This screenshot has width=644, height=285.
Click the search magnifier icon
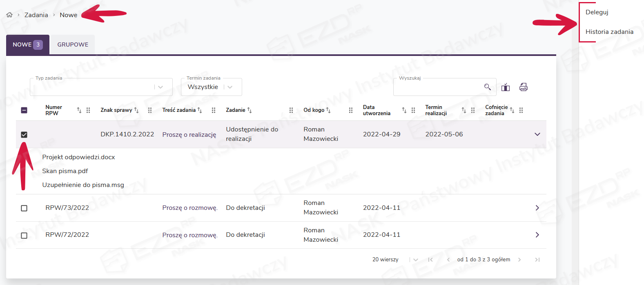point(487,87)
